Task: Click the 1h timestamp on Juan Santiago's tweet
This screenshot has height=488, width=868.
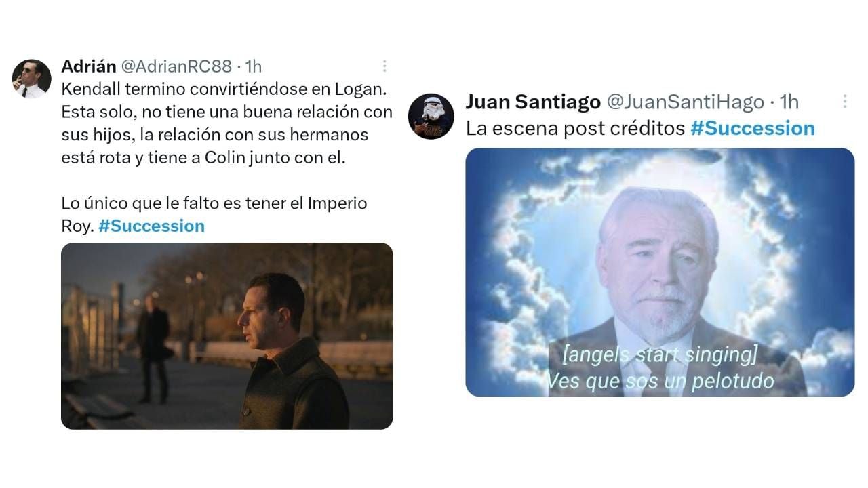Action: (x=789, y=102)
